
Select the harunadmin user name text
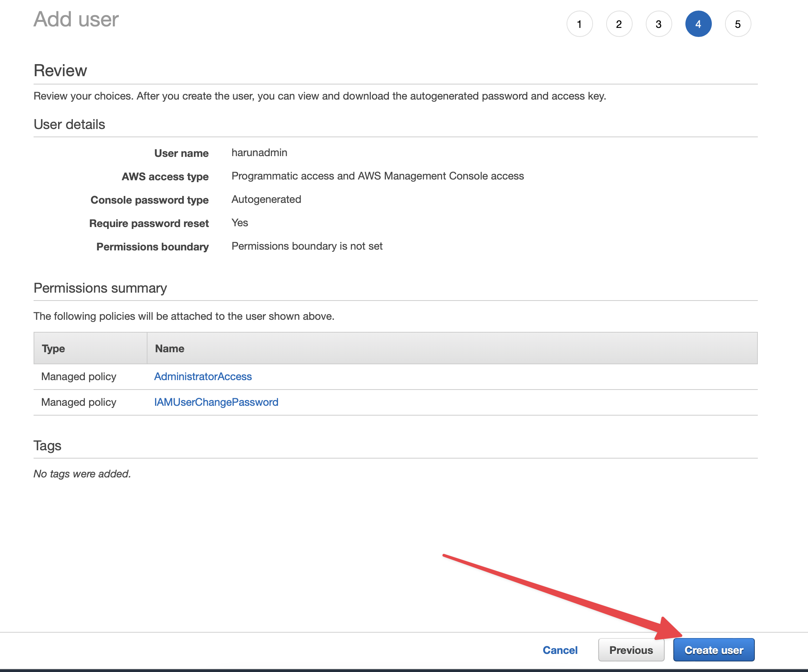click(259, 152)
